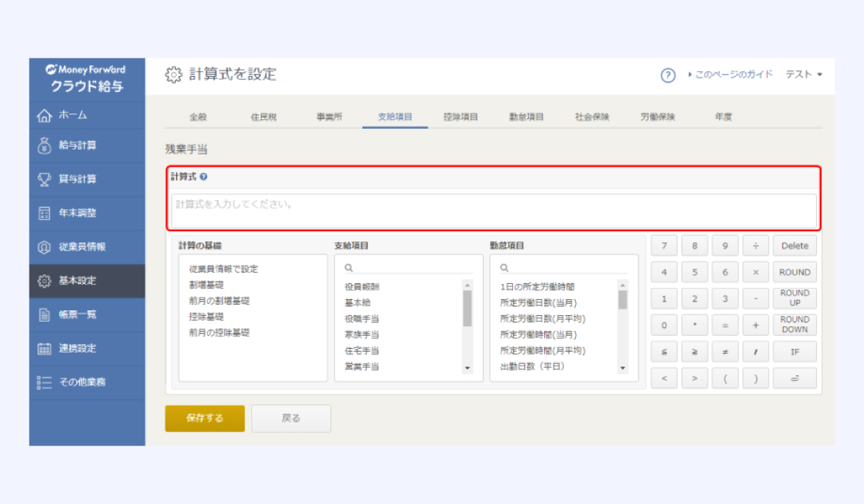The width and height of the screenshot is (864, 504).
Task: Insert the ROUND function
Action: pos(794,272)
